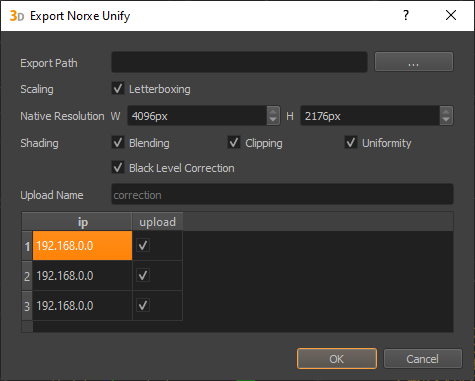The image size is (475, 381).
Task: Select row header number 1
Action: pyautogui.click(x=27, y=246)
